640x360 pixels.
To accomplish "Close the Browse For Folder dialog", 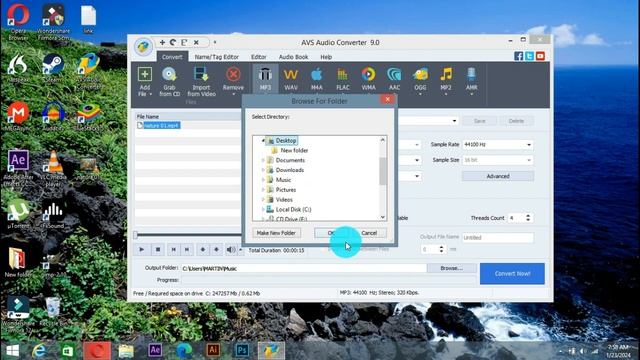I will 387,99.
